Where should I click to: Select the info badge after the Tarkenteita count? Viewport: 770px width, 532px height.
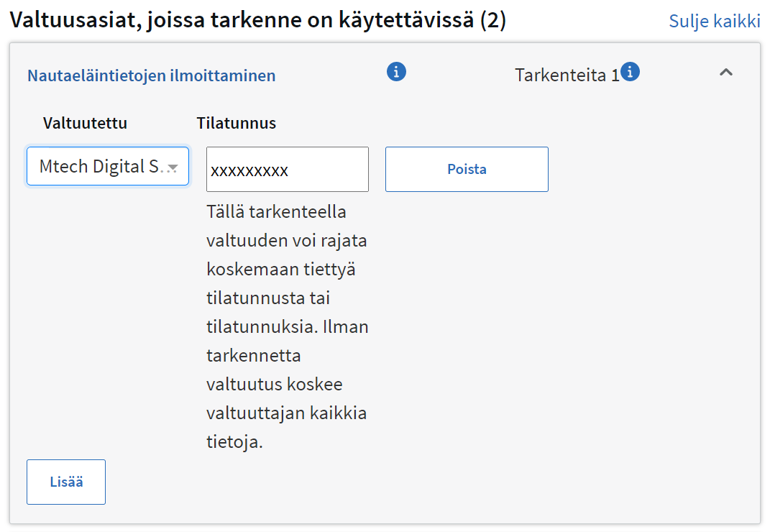tap(631, 72)
